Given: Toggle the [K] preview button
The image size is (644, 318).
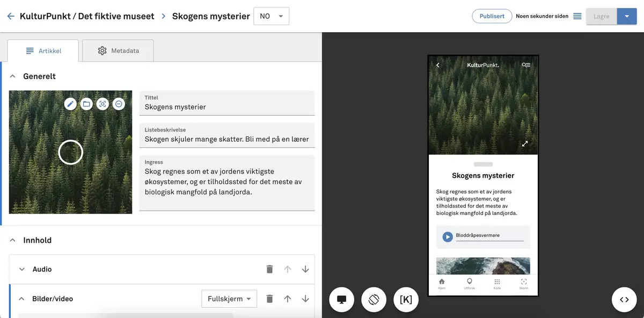Looking at the screenshot, I should [406, 300].
